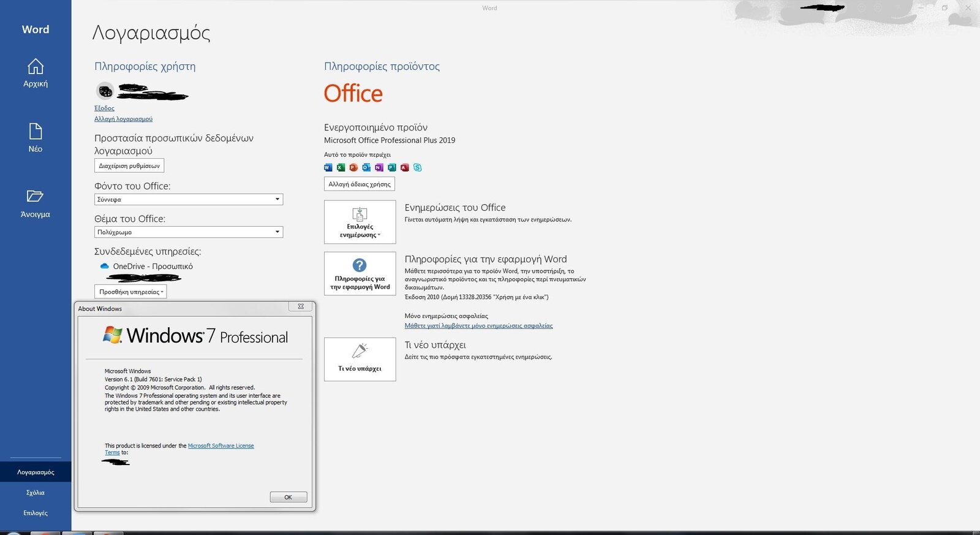Click the Τι νέο υπάρχει button
Viewport: 980px width, 535px height.
click(360, 359)
